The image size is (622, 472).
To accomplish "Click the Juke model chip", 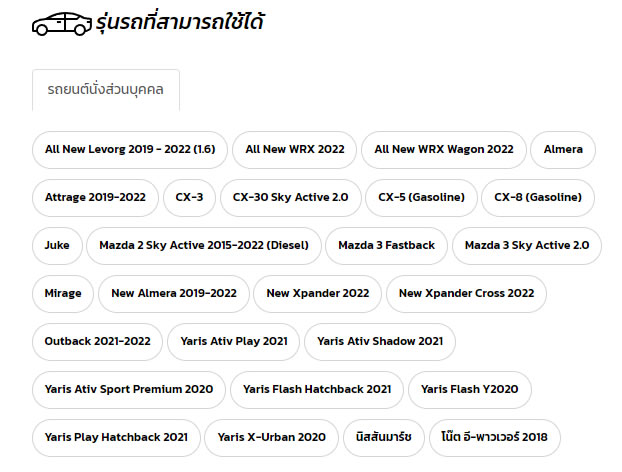I will click(57, 245).
